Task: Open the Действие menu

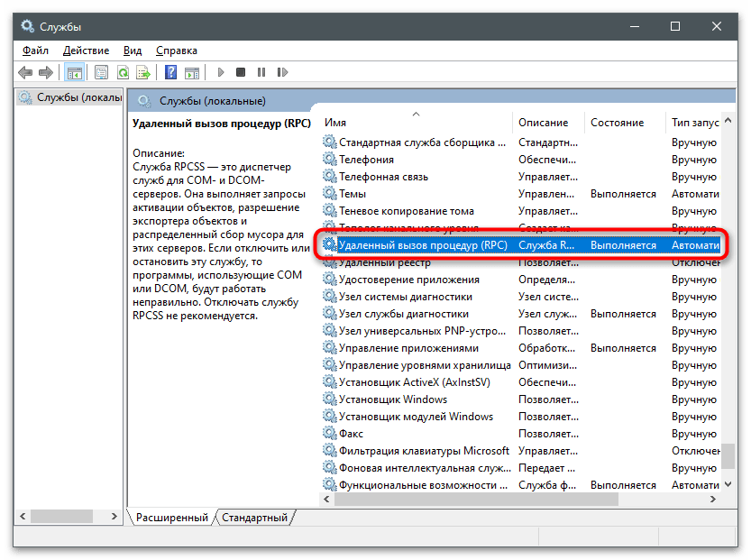Action: (87, 50)
